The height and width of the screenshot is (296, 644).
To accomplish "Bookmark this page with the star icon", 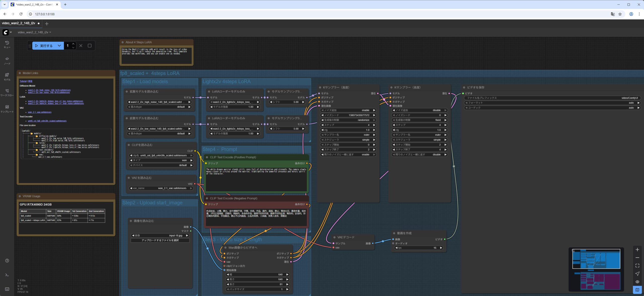I will coord(620,14).
